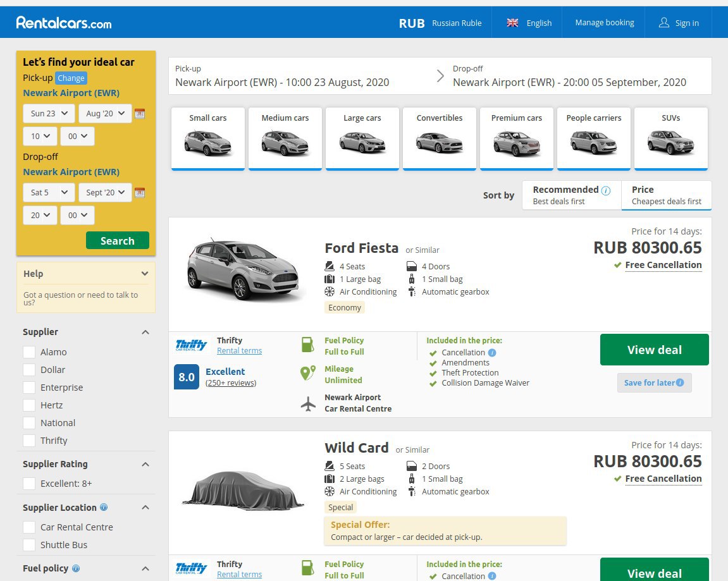Viewport: 728px width, 581px height.
Task: Click View deal for Ford Fiesta
Action: [x=654, y=350]
